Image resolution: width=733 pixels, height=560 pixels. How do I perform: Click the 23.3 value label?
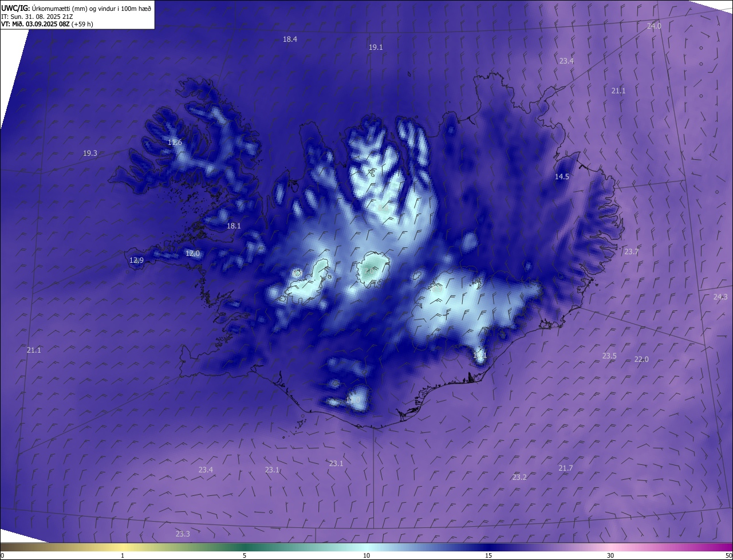(x=183, y=534)
